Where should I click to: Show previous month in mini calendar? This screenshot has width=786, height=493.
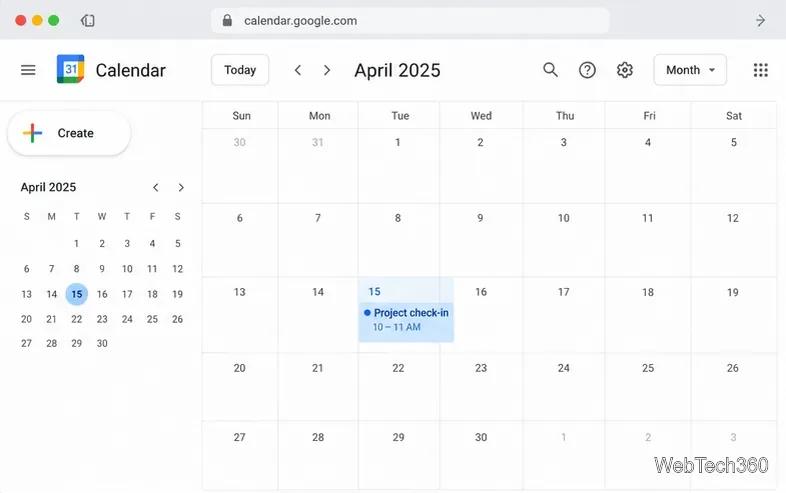(156, 188)
